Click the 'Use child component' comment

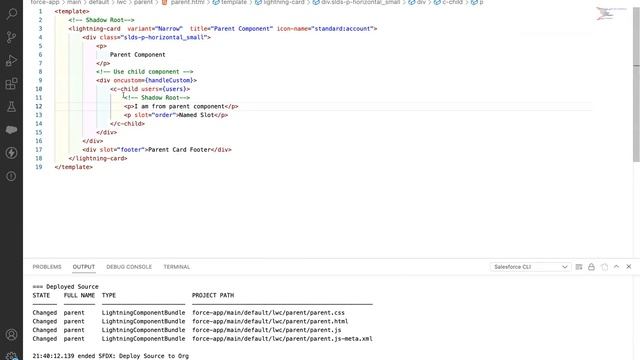pos(145,72)
